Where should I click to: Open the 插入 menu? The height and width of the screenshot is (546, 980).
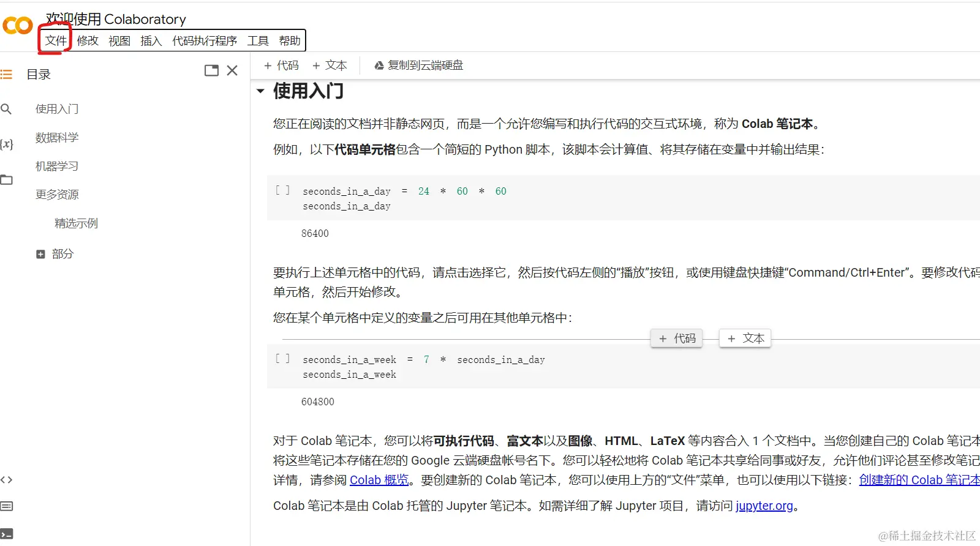[151, 40]
